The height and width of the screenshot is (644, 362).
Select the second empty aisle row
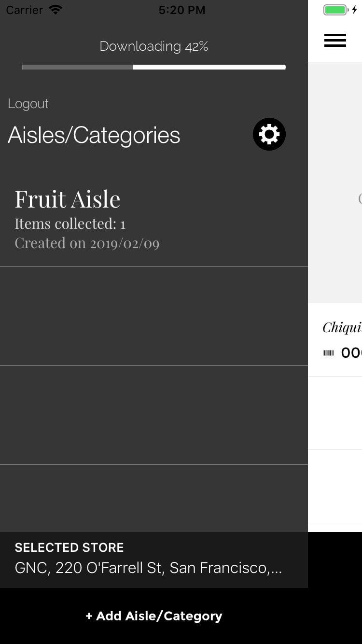(154, 415)
